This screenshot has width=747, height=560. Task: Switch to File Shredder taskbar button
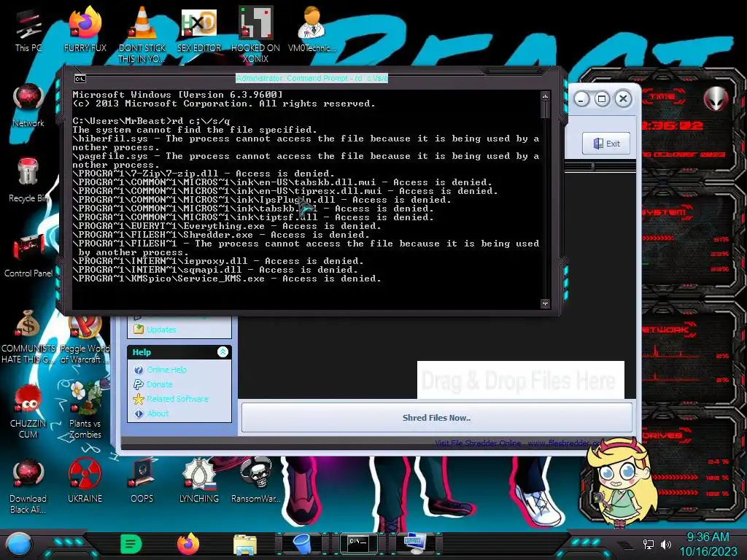point(302,544)
